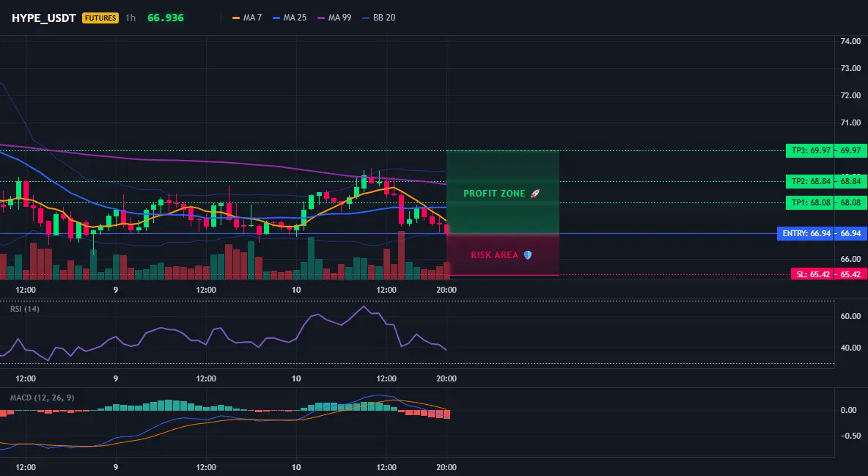The width and height of the screenshot is (868, 476).
Task: Toggle the BB 20 legend entry
Action: coord(378,18)
